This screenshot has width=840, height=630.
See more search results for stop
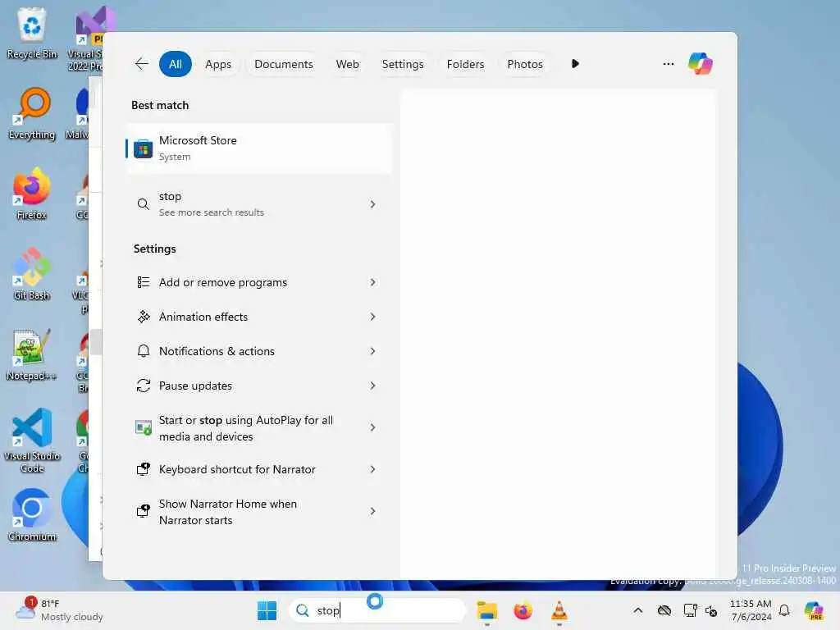click(x=258, y=204)
